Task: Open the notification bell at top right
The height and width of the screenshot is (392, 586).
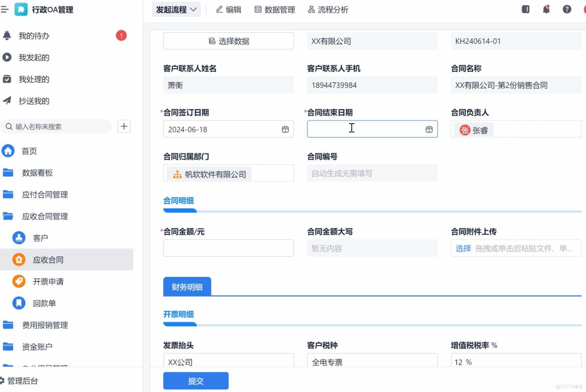Action: (x=545, y=9)
